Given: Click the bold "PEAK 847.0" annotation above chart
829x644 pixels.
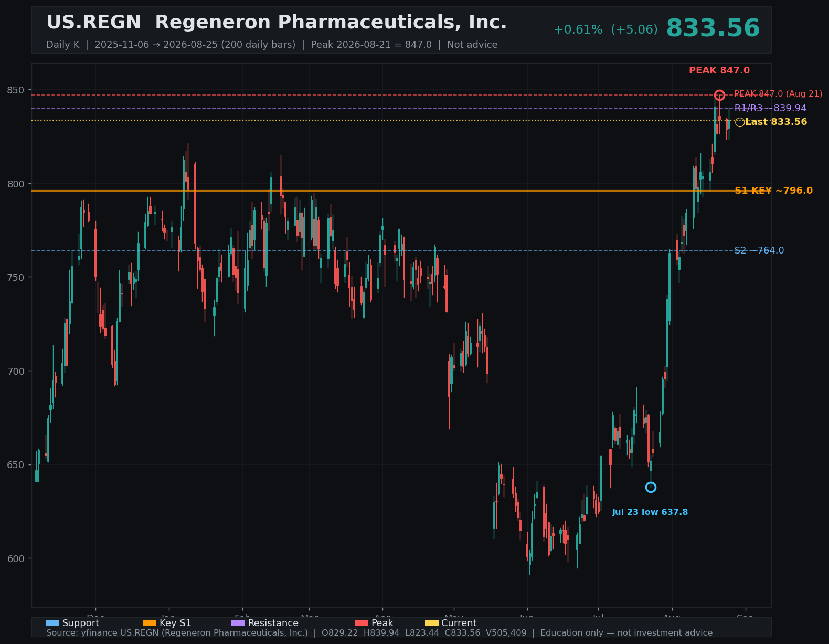Looking at the screenshot, I should (x=719, y=70).
